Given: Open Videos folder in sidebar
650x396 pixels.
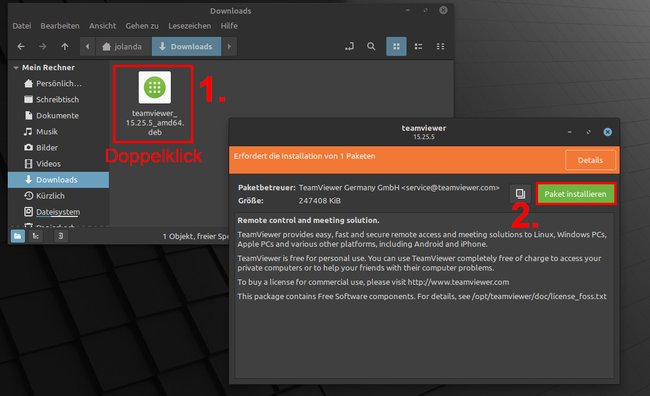Looking at the screenshot, I should [x=58, y=164].
